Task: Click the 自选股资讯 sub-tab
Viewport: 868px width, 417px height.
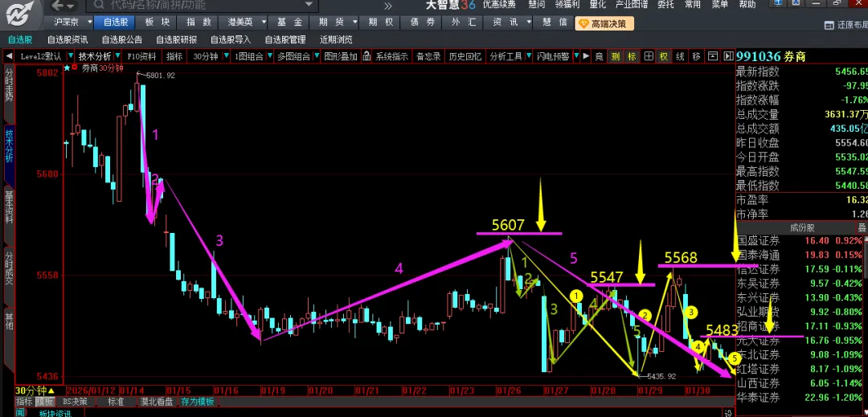Action: coord(67,40)
